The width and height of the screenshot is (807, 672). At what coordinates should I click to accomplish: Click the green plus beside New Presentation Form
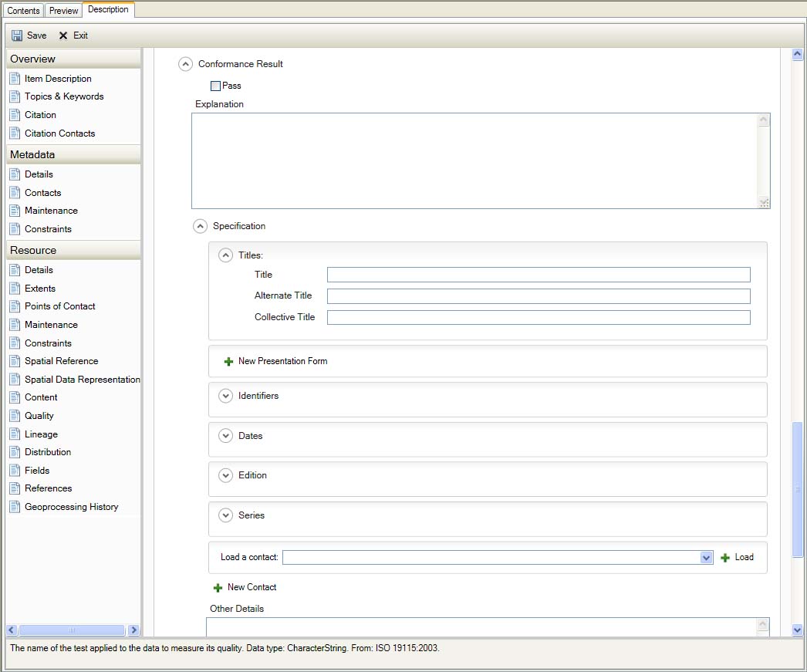(228, 361)
